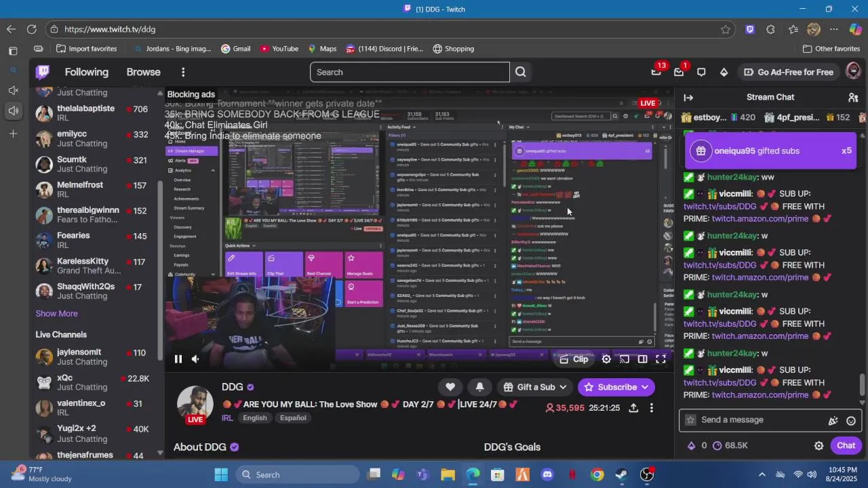
Task: Open the Steam icon in the taskbar
Action: (x=622, y=474)
